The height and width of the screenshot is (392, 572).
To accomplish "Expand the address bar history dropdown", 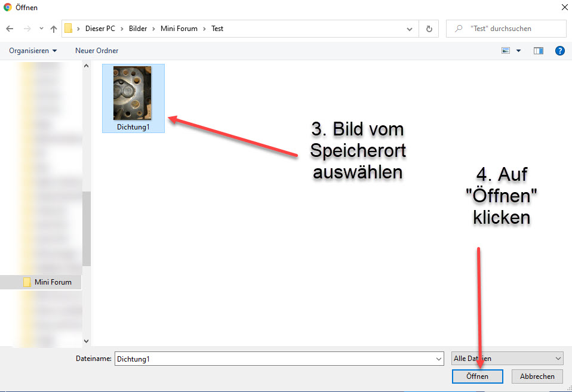I will tap(410, 29).
